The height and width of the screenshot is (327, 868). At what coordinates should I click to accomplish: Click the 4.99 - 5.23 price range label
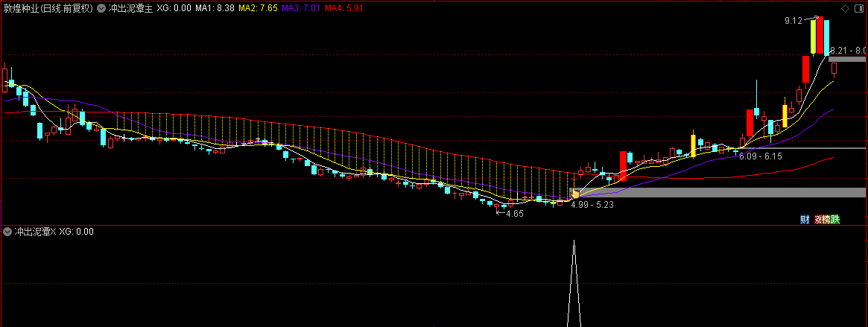(x=592, y=204)
